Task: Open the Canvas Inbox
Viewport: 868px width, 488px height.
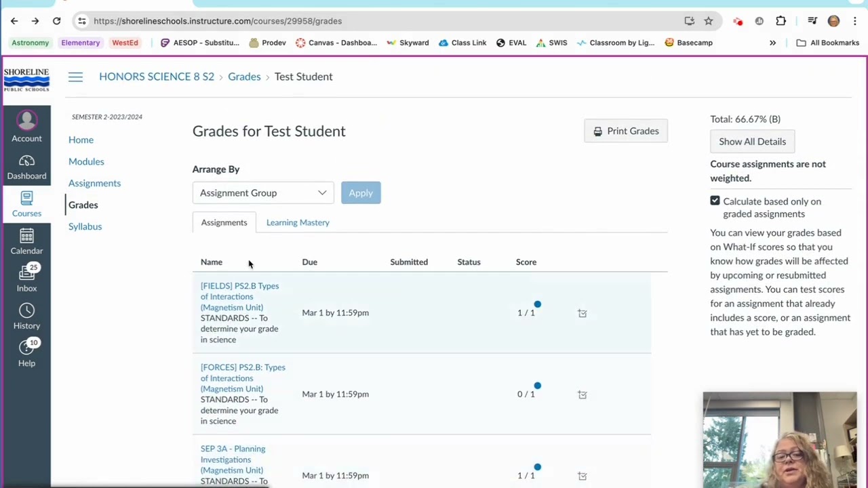Action: click(x=26, y=279)
